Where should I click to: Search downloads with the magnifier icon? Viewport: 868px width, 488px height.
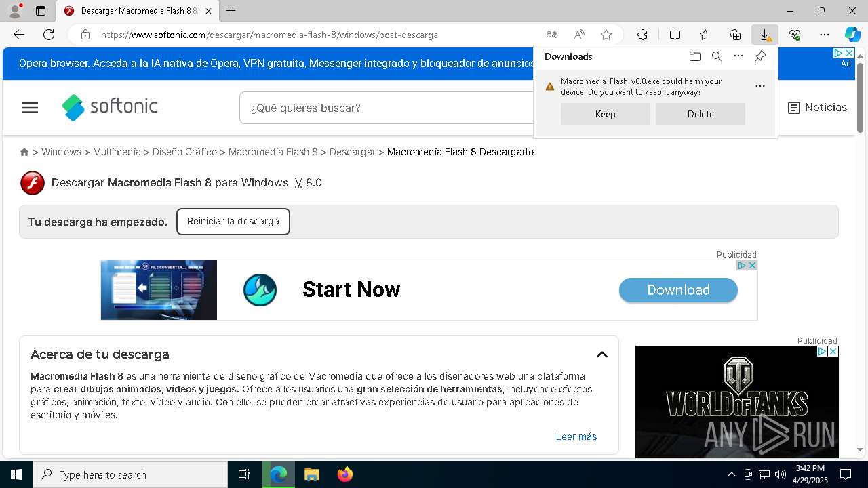(x=716, y=56)
